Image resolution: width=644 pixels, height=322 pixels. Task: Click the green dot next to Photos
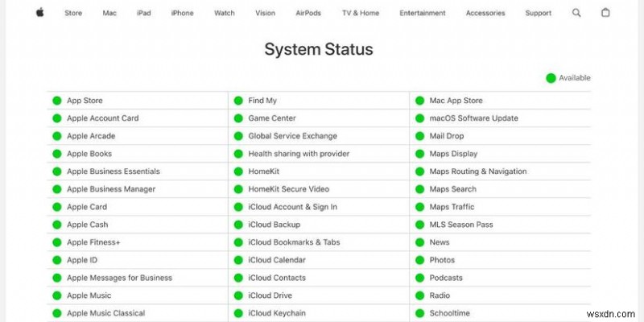pos(419,260)
